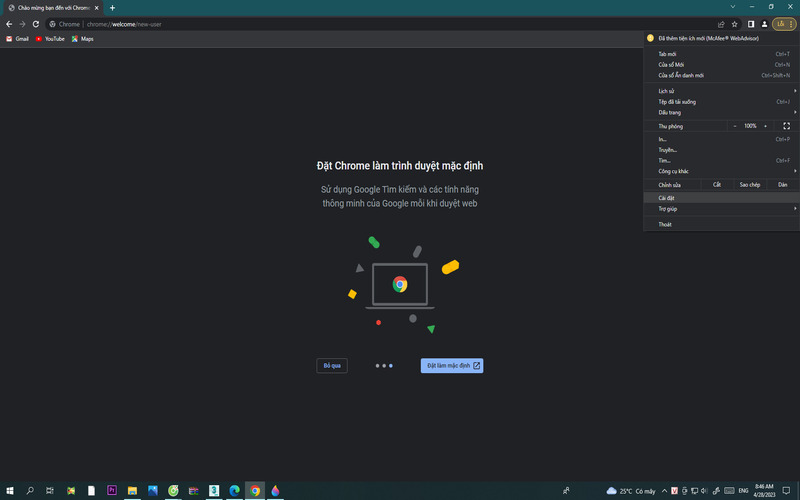Expand the Công cụ khác submenu
This screenshot has height=500, width=800.
tap(721, 171)
